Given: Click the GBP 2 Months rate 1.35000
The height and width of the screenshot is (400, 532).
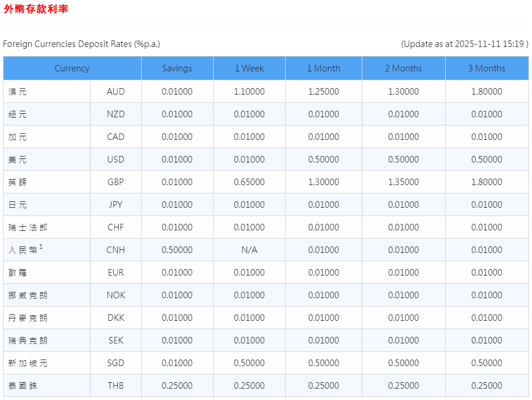Looking at the screenshot, I should 403,182.
